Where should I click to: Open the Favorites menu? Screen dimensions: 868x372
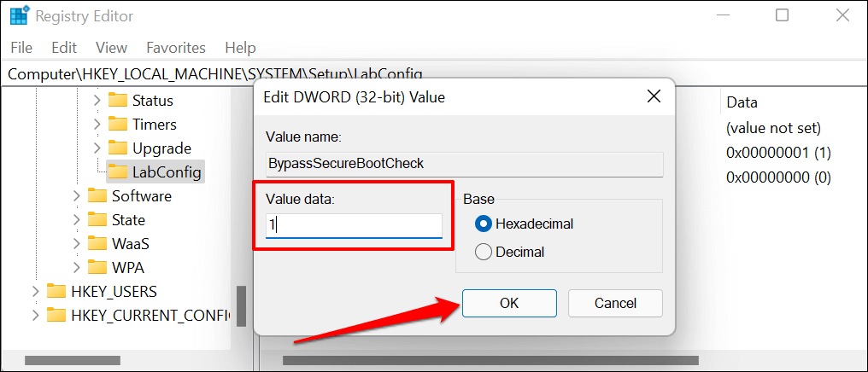[x=176, y=48]
